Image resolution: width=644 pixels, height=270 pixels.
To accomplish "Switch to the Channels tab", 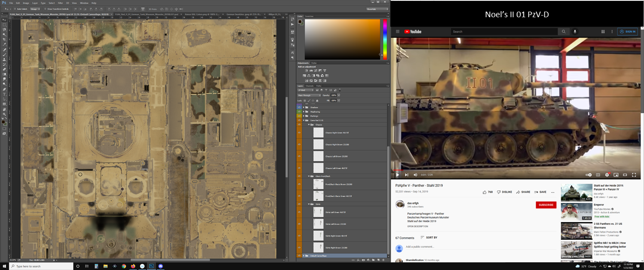I will click(310, 86).
